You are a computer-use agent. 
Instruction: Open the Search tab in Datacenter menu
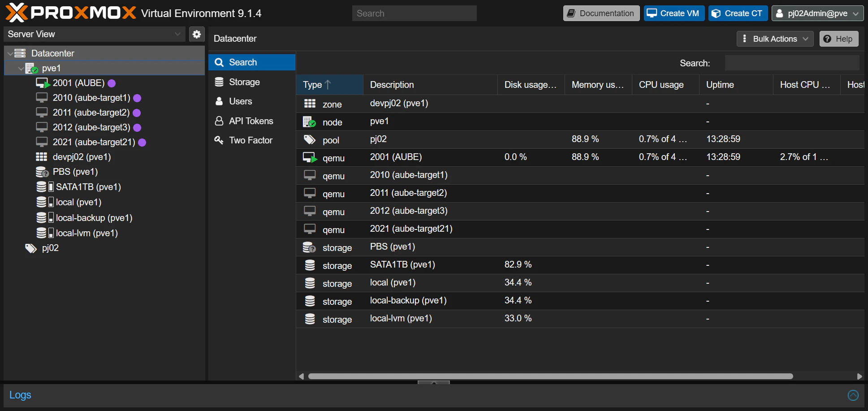pyautogui.click(x=252, y=62)
